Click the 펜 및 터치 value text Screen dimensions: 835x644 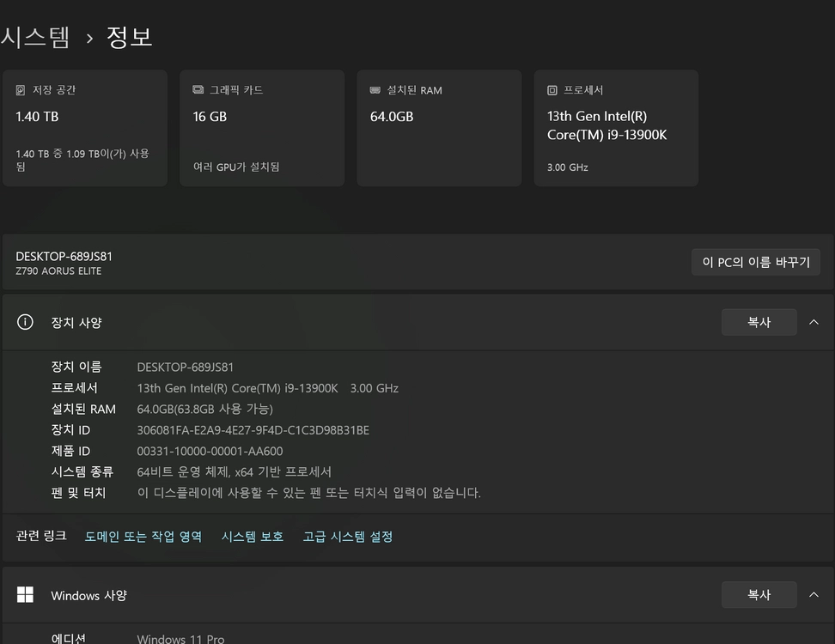pos(309,493)
